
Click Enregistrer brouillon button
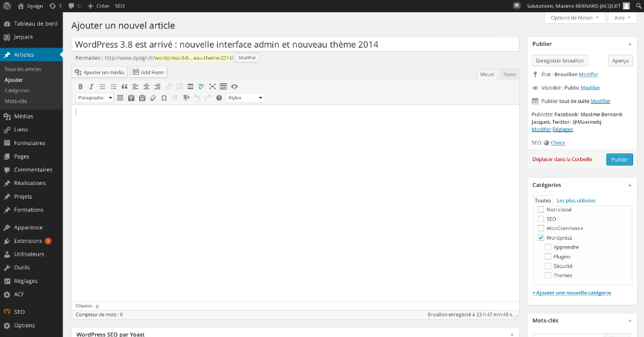(560, 61)
